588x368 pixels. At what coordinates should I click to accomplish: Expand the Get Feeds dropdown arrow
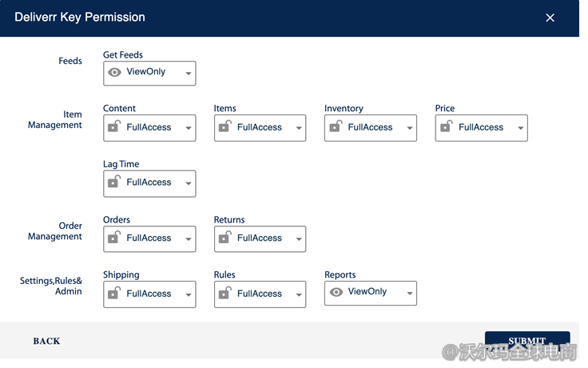tap(188, 74)
